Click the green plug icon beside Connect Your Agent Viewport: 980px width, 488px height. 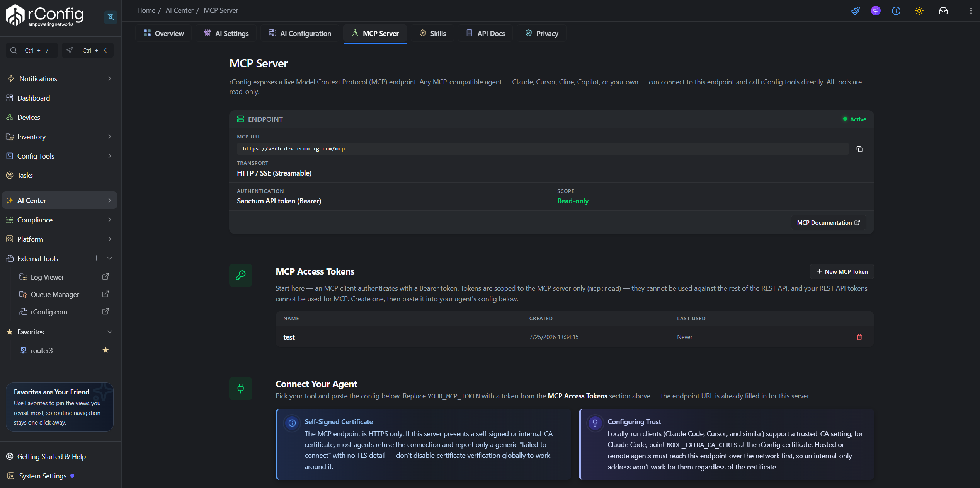click(241, 389)
